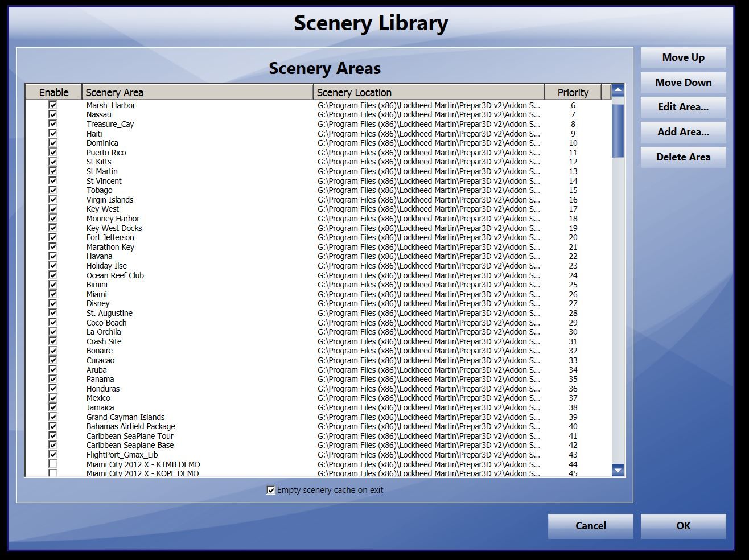
Task: Toggle Empty scenery cache on exit
Action: point(271,490)
